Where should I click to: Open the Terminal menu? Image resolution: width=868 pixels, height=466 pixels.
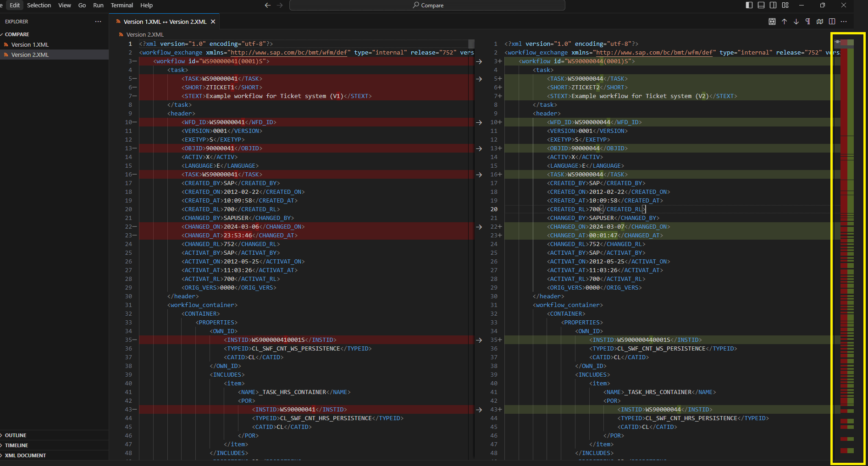[122, 5]
